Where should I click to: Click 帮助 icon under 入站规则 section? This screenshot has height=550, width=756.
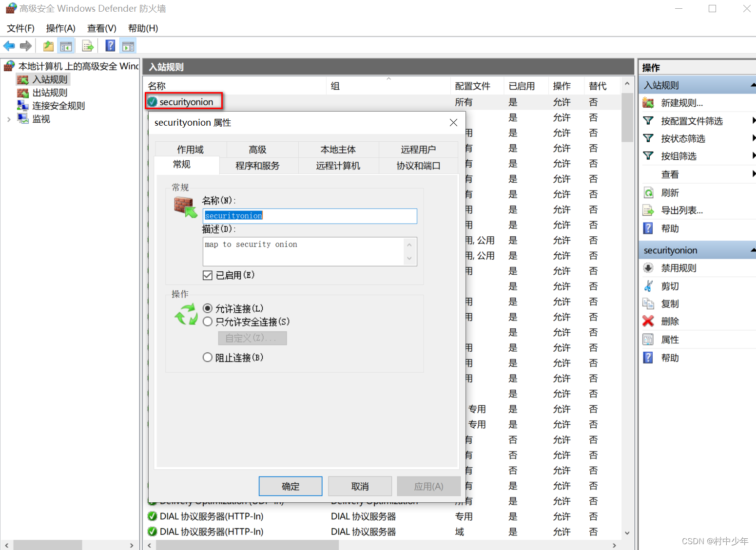pos(648,228)
